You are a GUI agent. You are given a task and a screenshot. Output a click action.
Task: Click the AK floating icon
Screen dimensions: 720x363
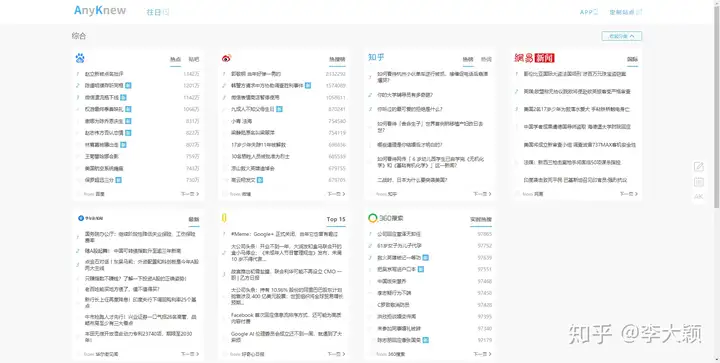point(698,196)
